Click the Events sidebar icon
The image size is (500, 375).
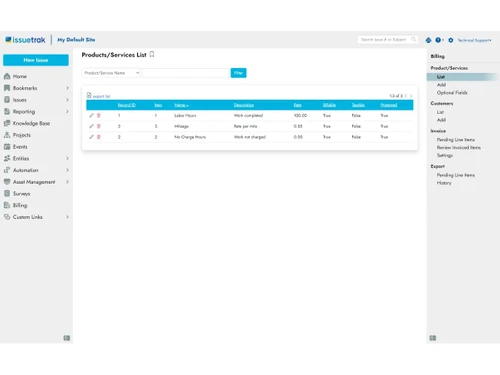click(x=7, y=147)
